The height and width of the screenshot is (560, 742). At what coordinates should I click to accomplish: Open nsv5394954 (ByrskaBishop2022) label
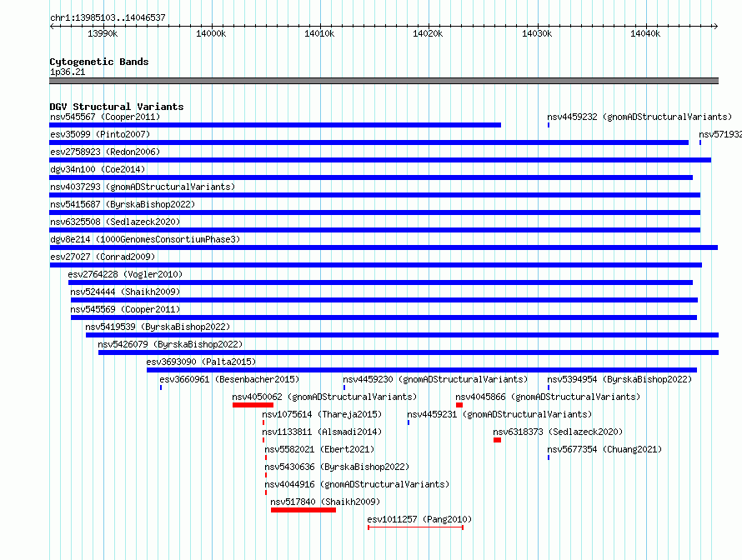click(619, 379)
